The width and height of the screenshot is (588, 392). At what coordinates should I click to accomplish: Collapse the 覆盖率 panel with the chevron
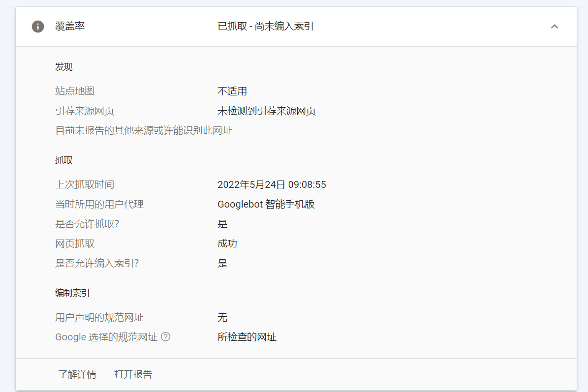point(555,27)
